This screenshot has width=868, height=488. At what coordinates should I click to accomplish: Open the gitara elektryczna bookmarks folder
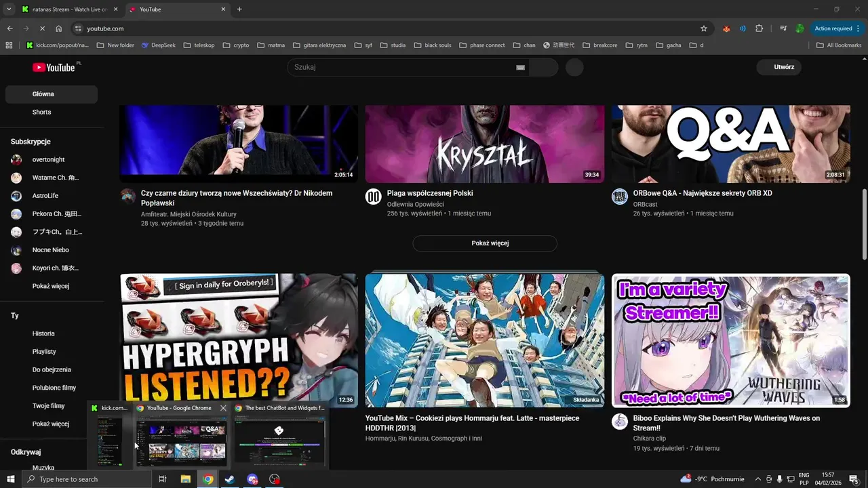(319, 45)
